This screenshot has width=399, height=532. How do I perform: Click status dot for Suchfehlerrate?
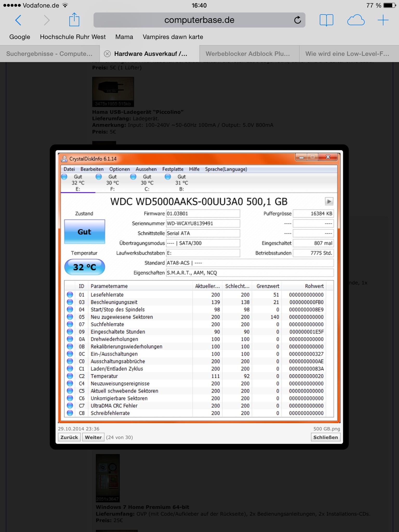click(70, 324)
